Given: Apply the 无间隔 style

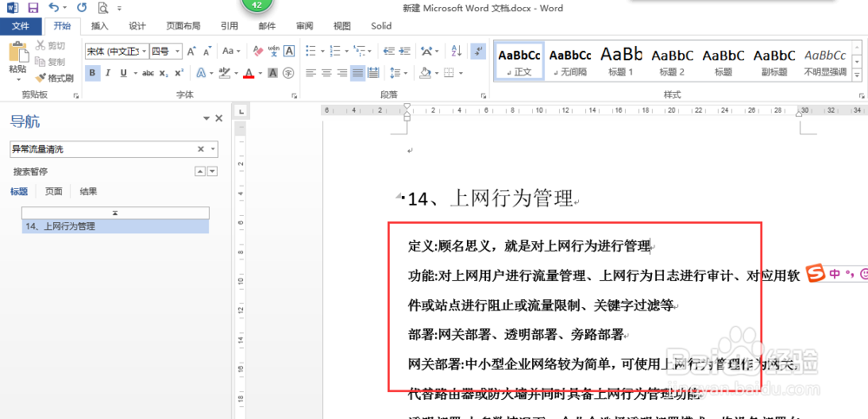Looking at the screenshot, I should pyautogui.click(x=569, y=61).
